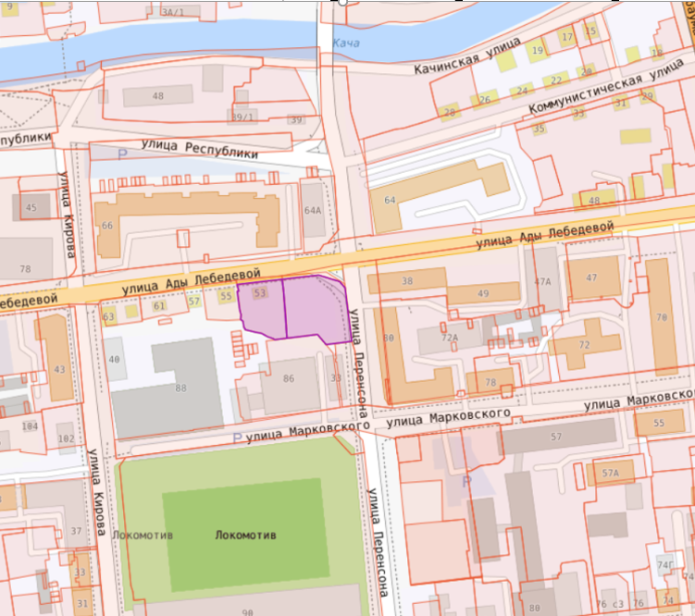This screenshot has height=616, width=695.
Task: Click the parking icon left of улица Марковского label
Action: pyautogui.click(x=237, y=437)
